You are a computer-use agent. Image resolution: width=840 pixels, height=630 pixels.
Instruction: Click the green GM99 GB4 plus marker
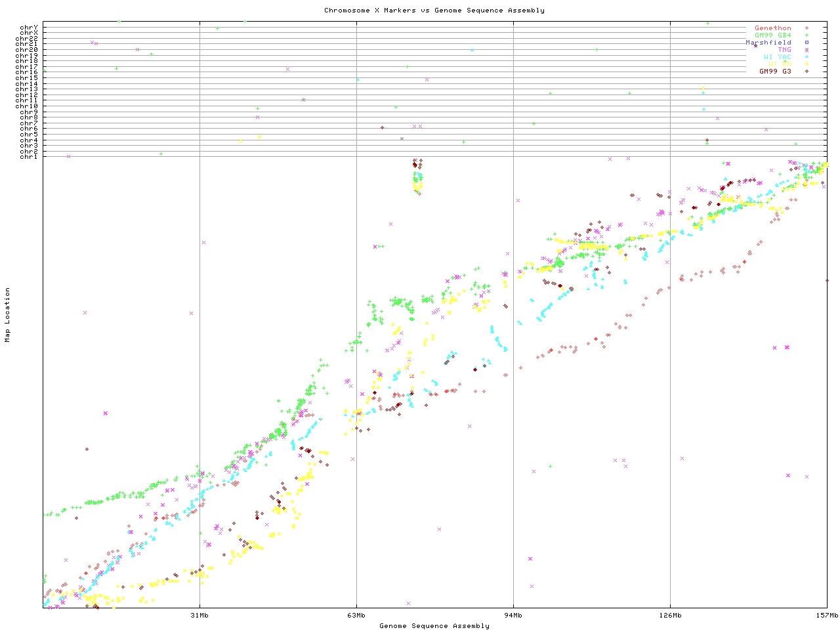[807, 35]
